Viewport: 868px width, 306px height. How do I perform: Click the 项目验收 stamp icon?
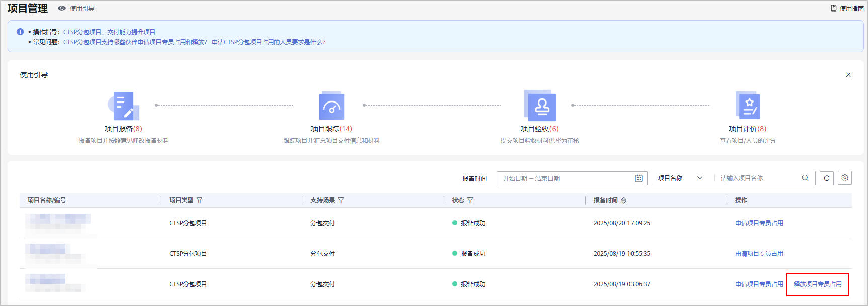(540, 106)
